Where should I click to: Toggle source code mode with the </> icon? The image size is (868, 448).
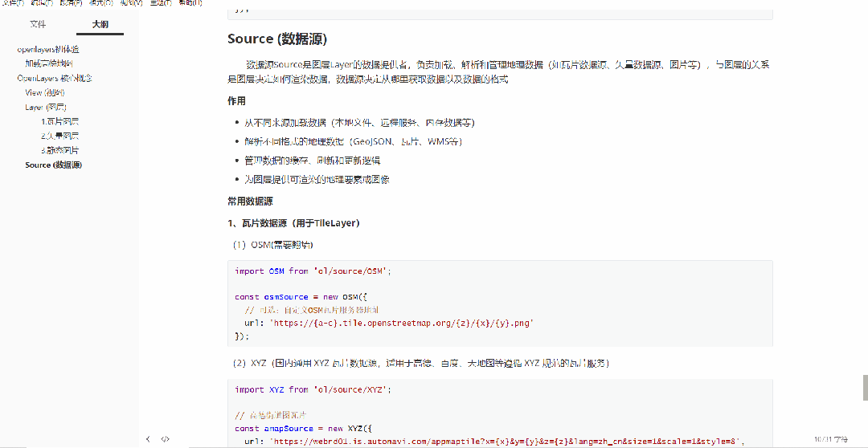(165, 439)
